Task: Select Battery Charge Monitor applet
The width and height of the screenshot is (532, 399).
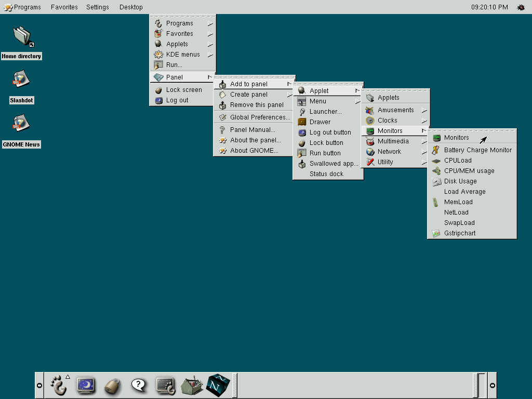Action: tap(477, 150)
